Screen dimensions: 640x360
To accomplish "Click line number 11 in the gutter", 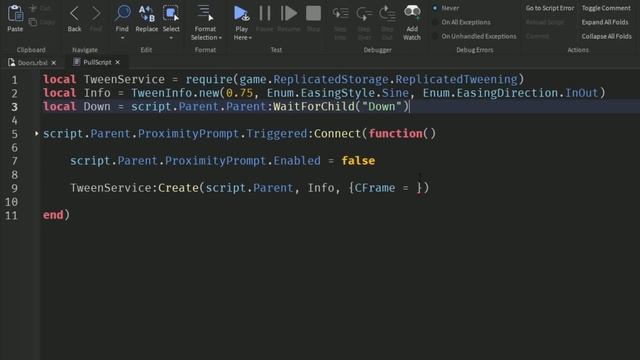I will pos(11,216).
